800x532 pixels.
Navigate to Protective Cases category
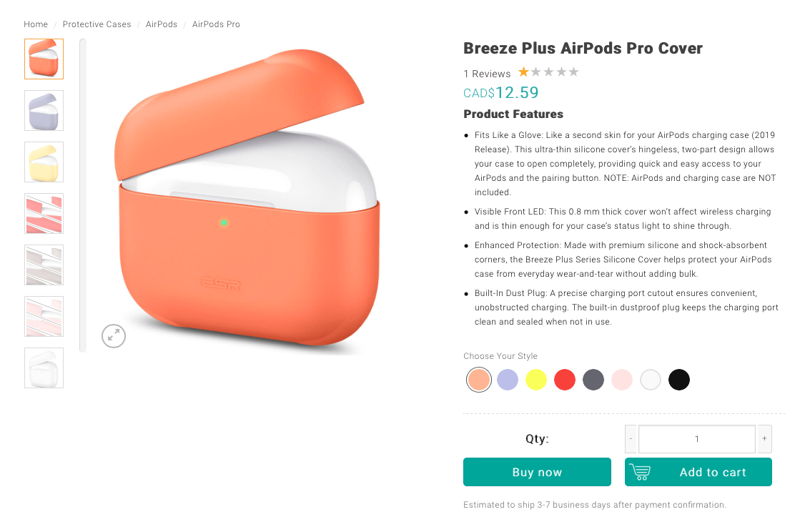click(97, 24)
